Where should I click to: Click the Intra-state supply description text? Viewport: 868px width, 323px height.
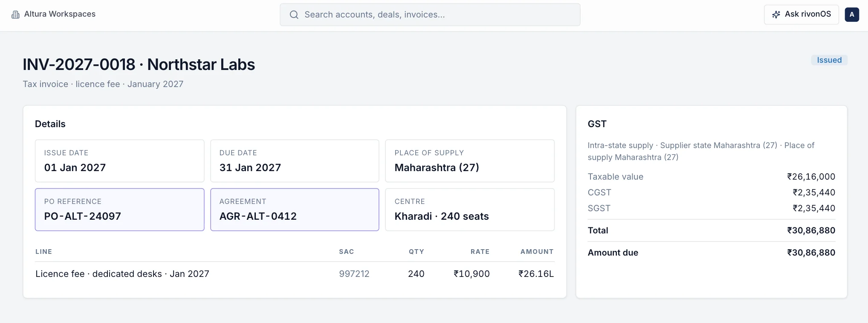point(701,151)
